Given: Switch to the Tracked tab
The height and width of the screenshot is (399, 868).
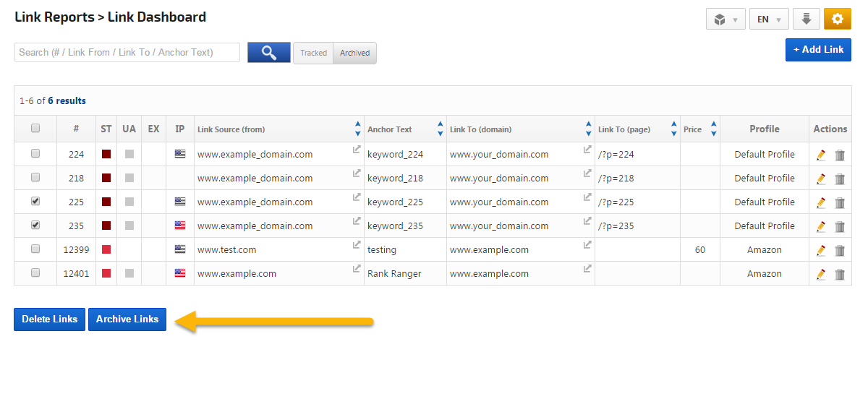Looking at the screenshot, I should pyautogui.click(x=313, y=53).
